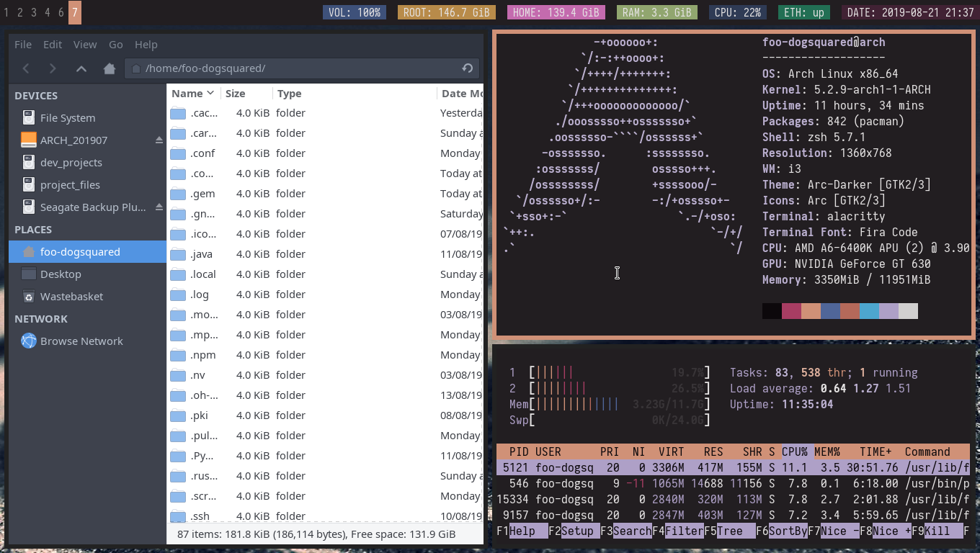Click the htop Mem usage meter bar

pyautogui.click(x=620, y=404)
